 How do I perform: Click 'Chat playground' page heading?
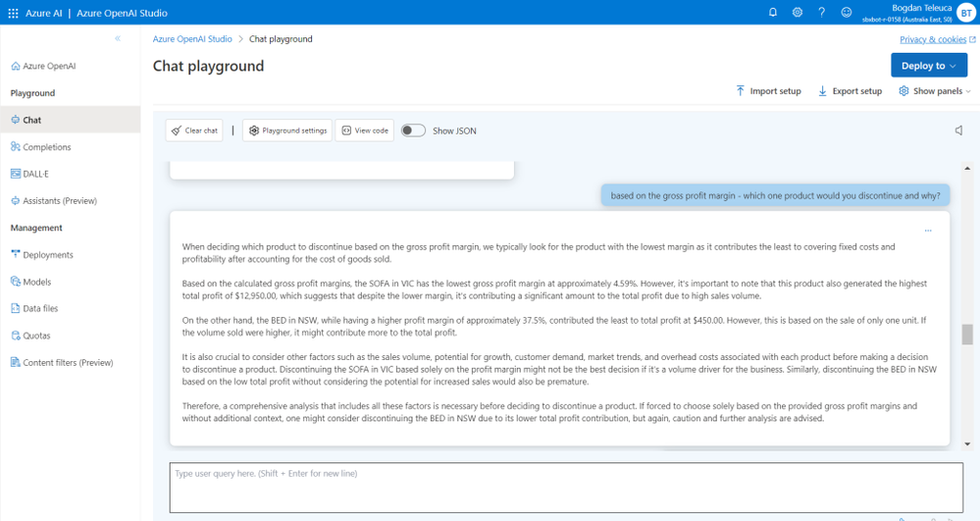[208, 66]
